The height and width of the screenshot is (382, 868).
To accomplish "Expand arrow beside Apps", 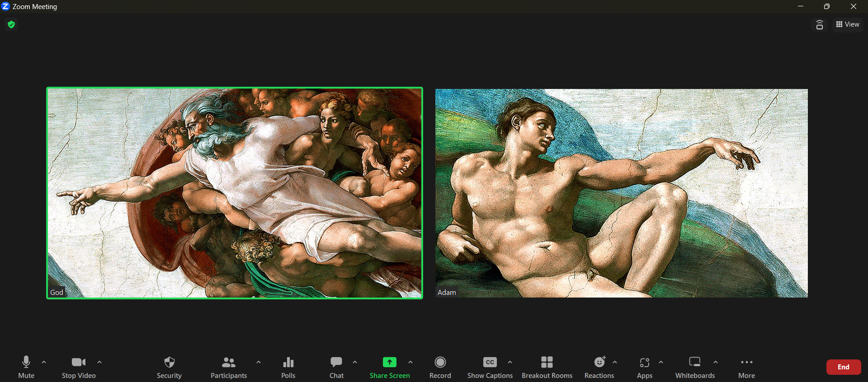I will pos(661,362).
